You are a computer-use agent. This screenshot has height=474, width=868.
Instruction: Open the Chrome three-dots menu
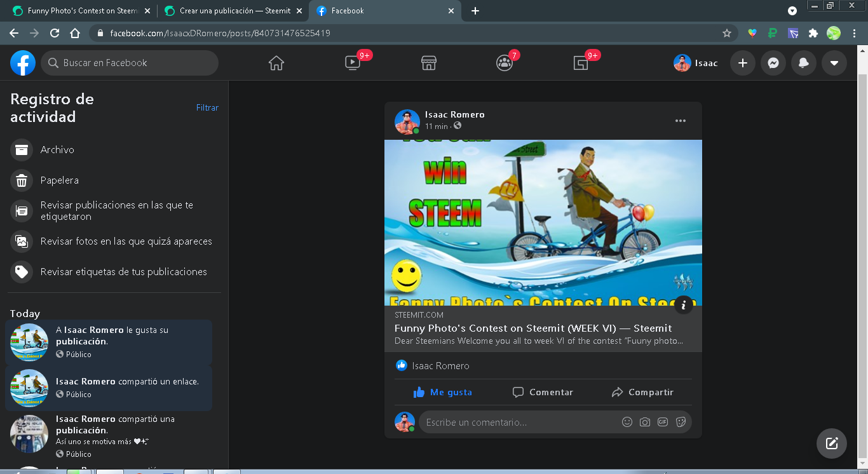854,33
